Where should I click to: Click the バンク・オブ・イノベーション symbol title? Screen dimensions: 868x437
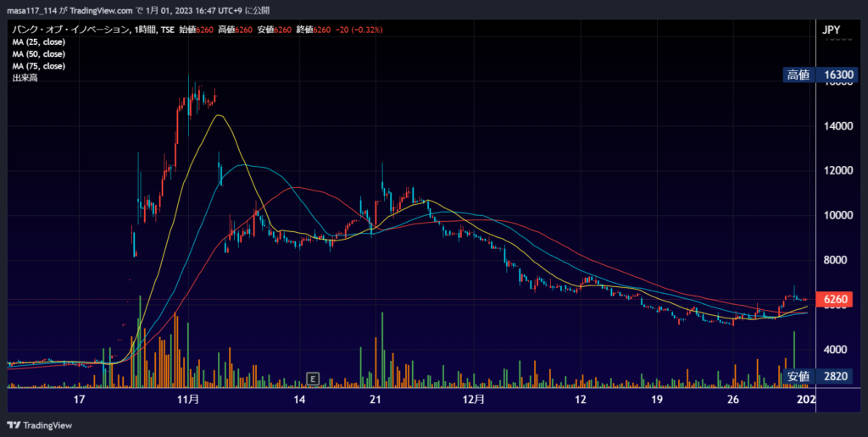click(70, 30)
